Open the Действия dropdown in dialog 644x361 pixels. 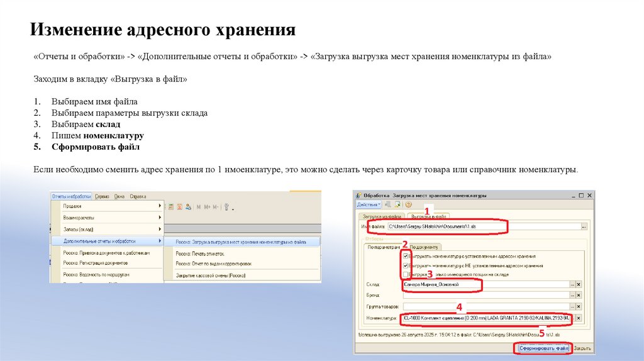pos(369,204)
